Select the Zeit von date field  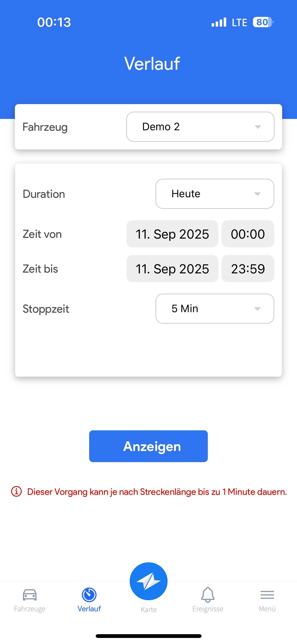(x=172, y=234)
